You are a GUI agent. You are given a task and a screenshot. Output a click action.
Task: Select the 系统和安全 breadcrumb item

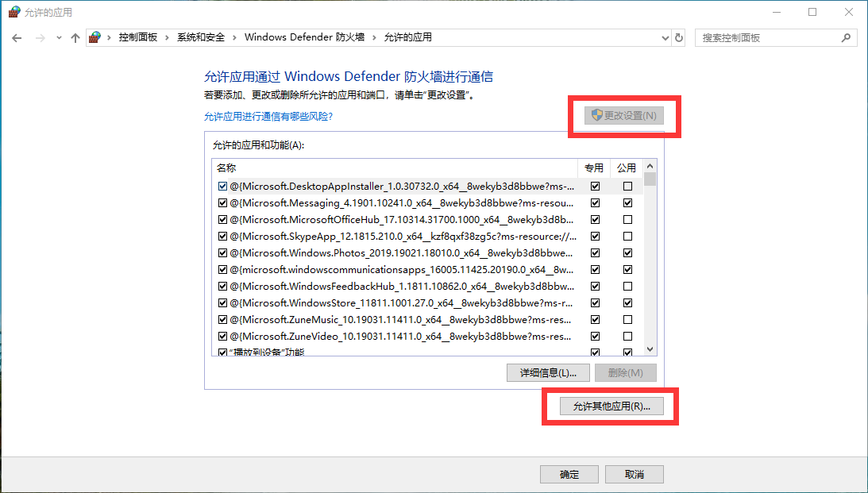pos(201,38)
